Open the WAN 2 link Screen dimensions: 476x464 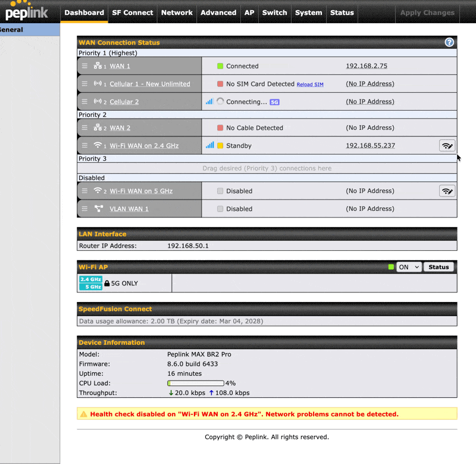[120, 128]
